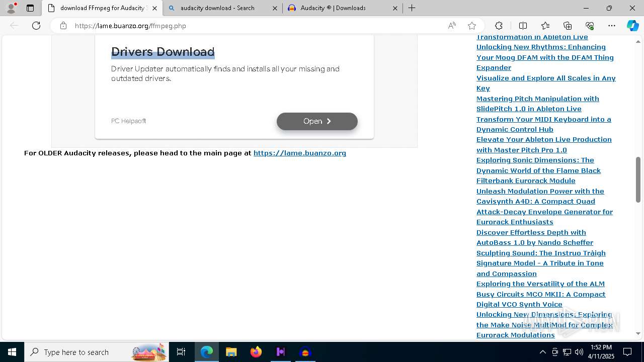The width and height of the screenshot is (644, 362).
Task: Open the Windows Start menu
Action: click(x=12, y=352)
